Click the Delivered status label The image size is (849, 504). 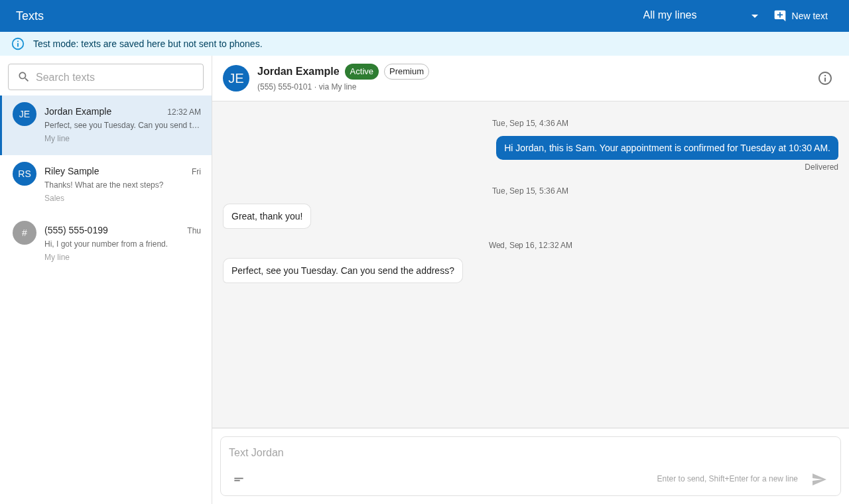821,167
